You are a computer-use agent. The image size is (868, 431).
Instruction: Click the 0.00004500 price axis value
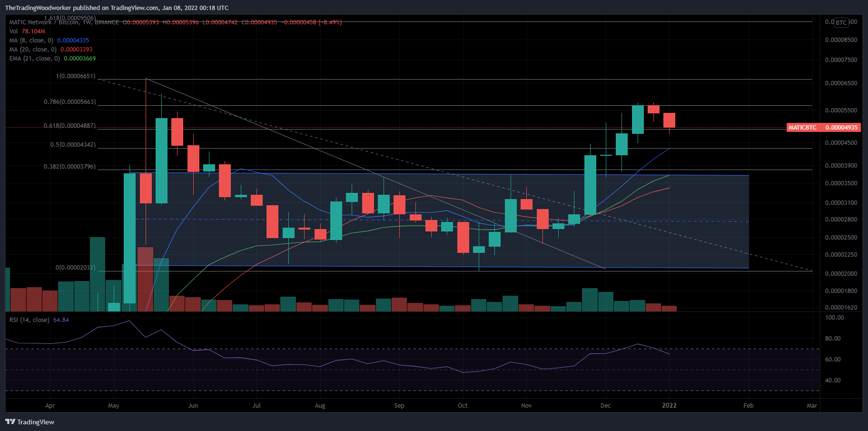[x=841, y=143]
